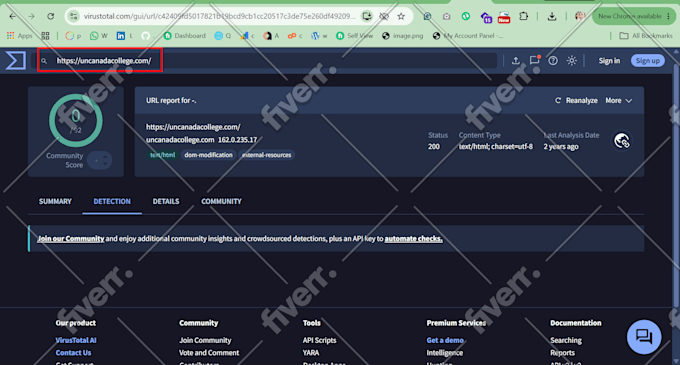Open the help question-mark icon
Viewport: 680px width, 365px height.
[553, 61]
